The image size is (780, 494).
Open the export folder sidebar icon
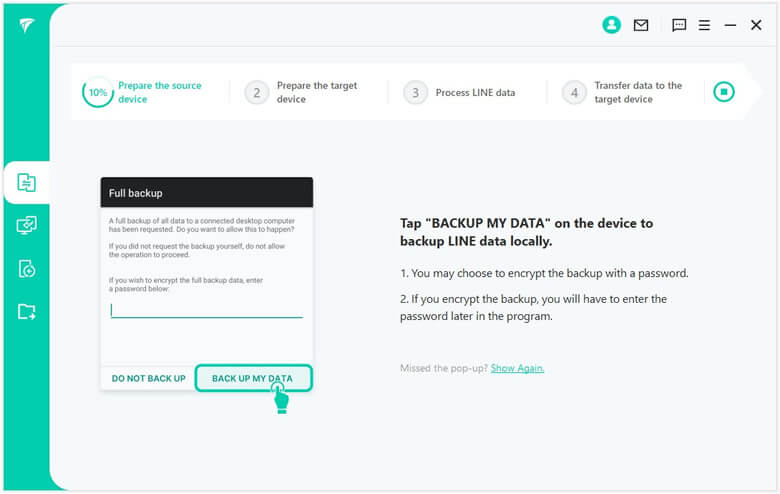pos(26,312)
